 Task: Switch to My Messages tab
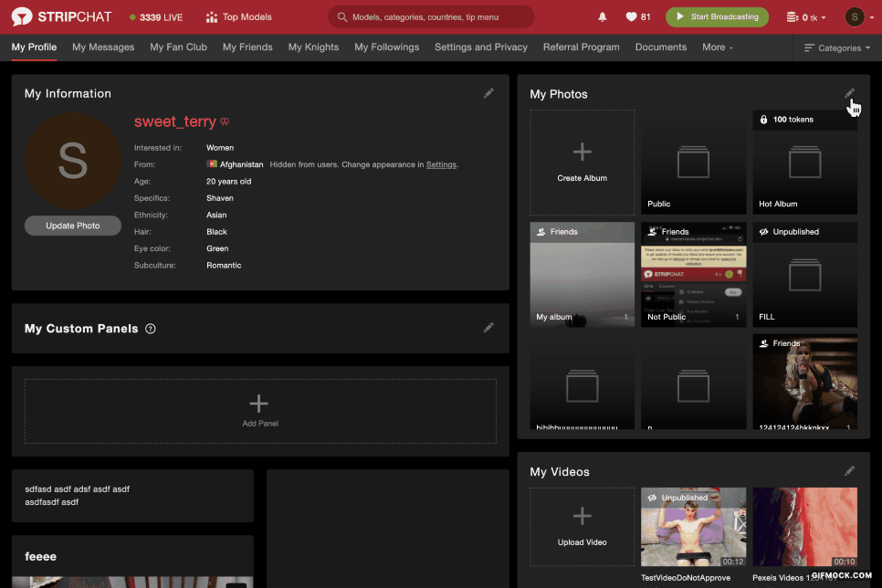103,47
